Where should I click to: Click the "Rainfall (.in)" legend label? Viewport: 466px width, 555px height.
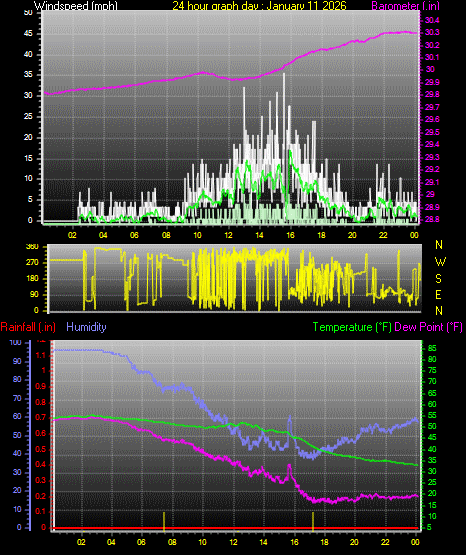28,327
